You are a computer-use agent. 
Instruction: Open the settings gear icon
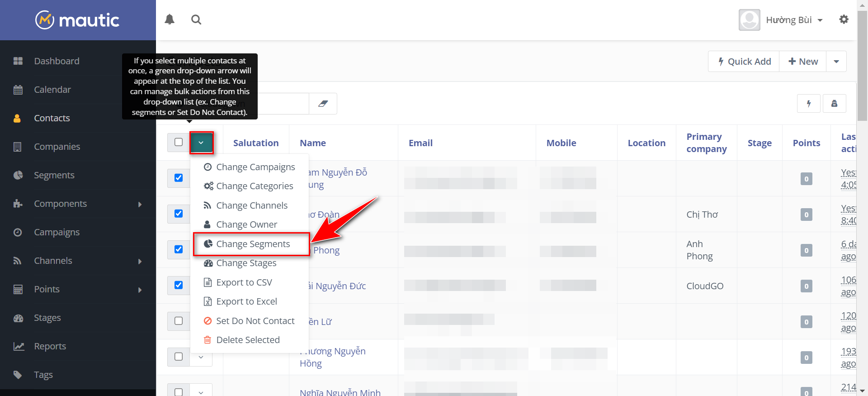pyautogui.click(x=844, y=19)
